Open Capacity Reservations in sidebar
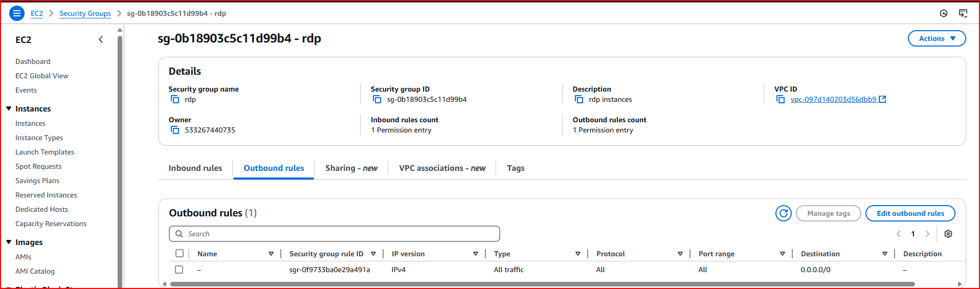Screen dimensions: 980x289 click(x=51, y=224)
